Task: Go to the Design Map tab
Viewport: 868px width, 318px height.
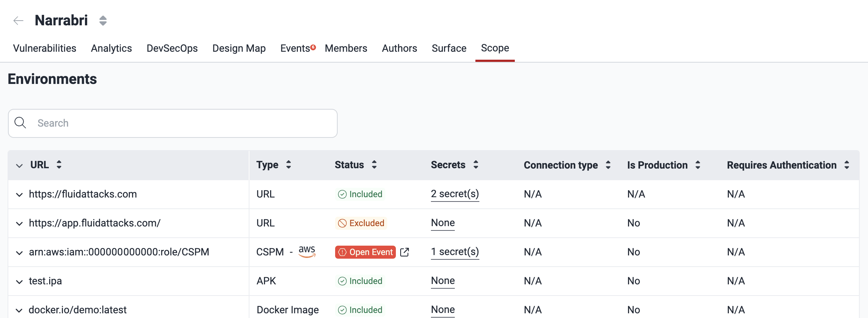Action: point(239,48)
